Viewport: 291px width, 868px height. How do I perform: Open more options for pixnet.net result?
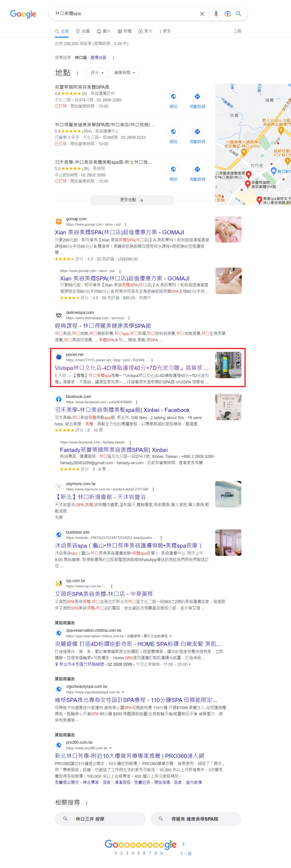pos(152,360)
